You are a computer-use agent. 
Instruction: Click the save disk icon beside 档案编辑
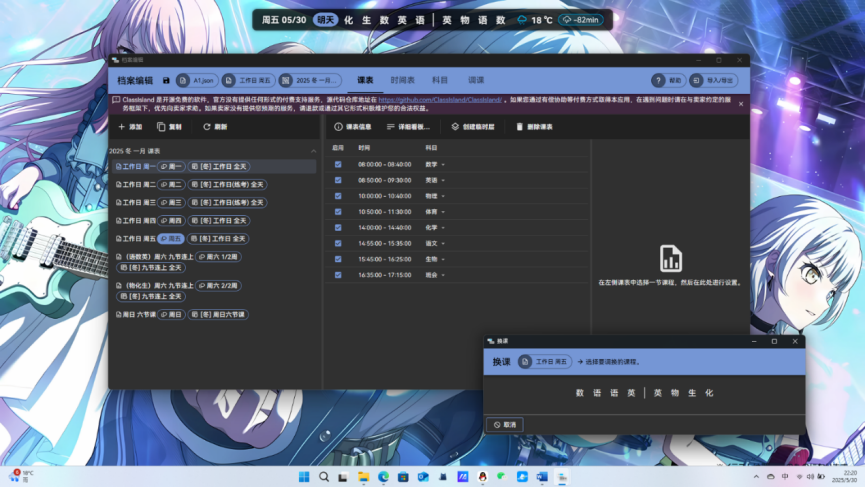click(166, 81)
